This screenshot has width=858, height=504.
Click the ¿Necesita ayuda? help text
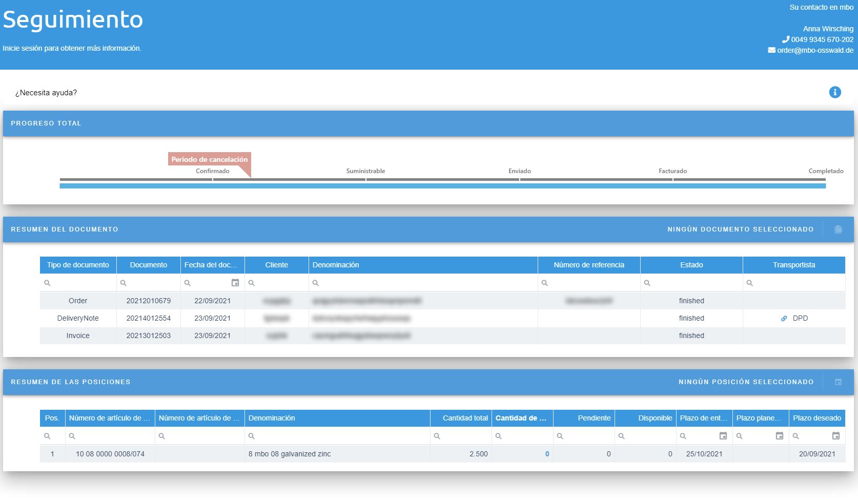click(46, 93)
